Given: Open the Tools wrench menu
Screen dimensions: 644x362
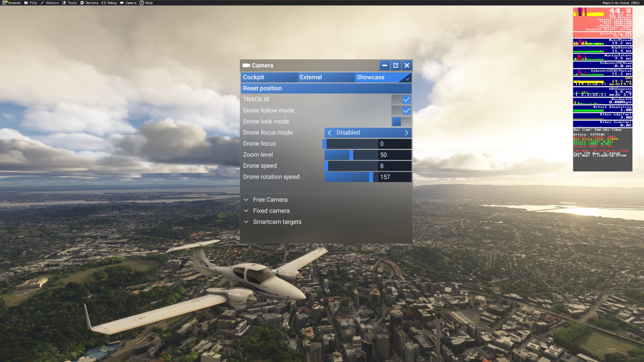Looking at the screenshot, I should click(x=69, y=3).
